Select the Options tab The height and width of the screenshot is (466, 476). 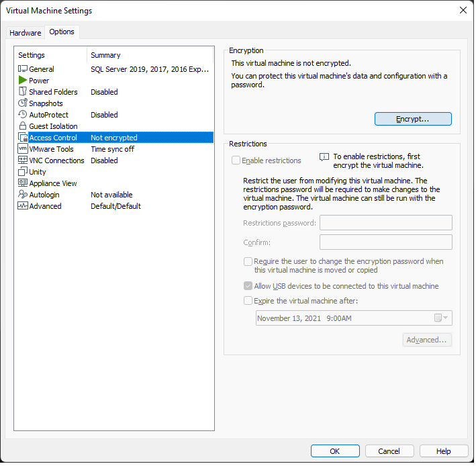coord(62,32)
